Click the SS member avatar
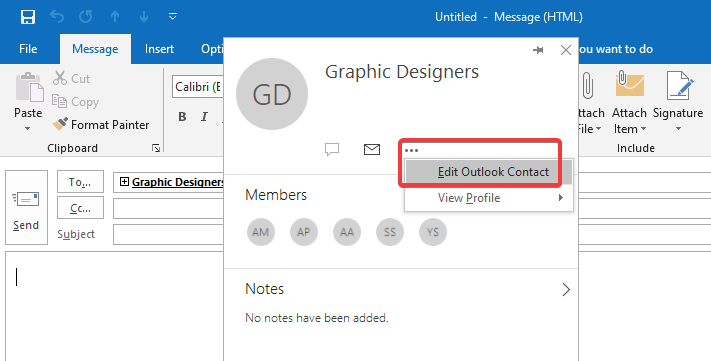Image resolution: width=711 pixels, height=361 pixels. [x=390, y=232]
